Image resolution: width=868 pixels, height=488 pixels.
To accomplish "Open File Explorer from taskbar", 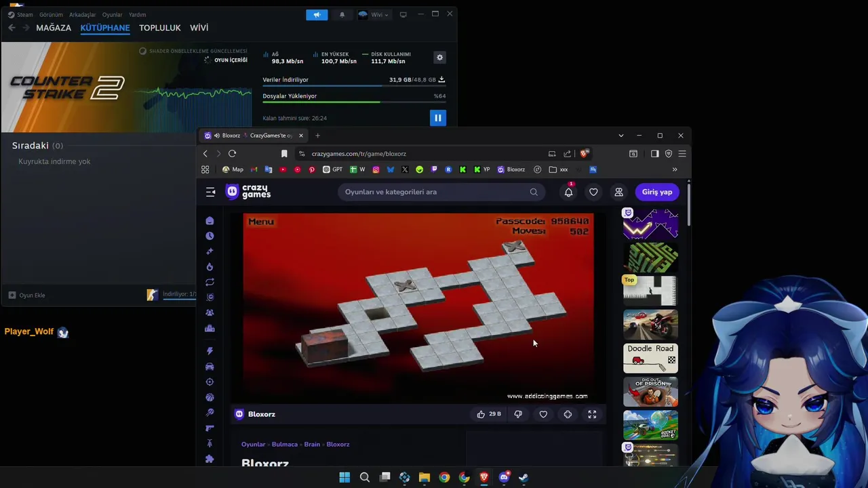I will point(425,477).
